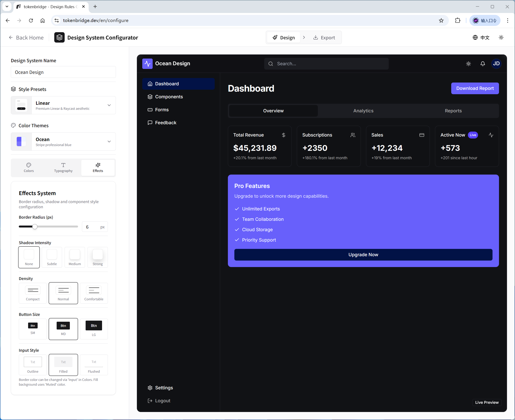Click the bell notification icon in Ocean Design
Viewport: 515px width, 420px height.
tap(483, 64)
